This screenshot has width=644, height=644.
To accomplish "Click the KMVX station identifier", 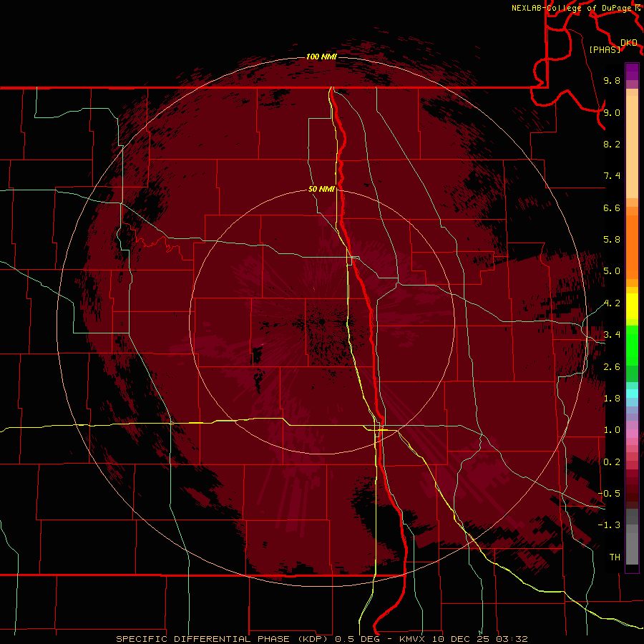I will 412,639.
